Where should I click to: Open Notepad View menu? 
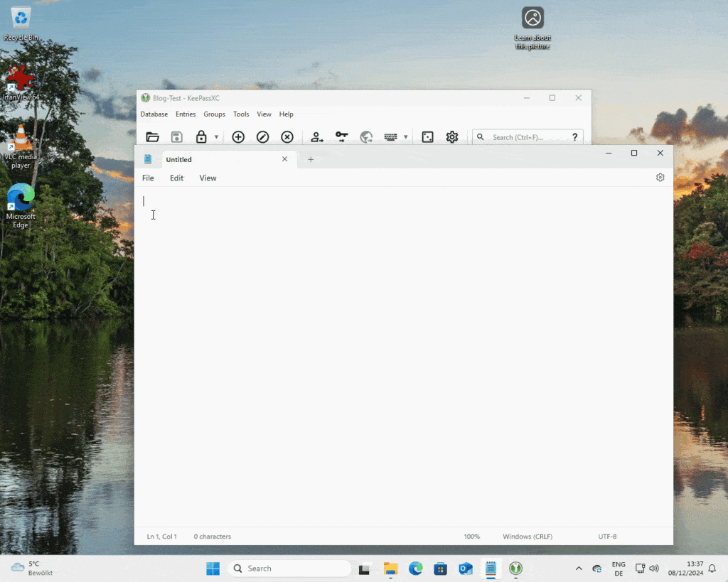click(x=208, y=178)
